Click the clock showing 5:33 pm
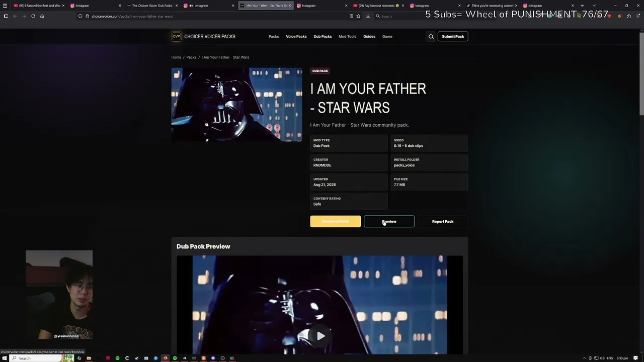644x362 pixels. point(622,358)
